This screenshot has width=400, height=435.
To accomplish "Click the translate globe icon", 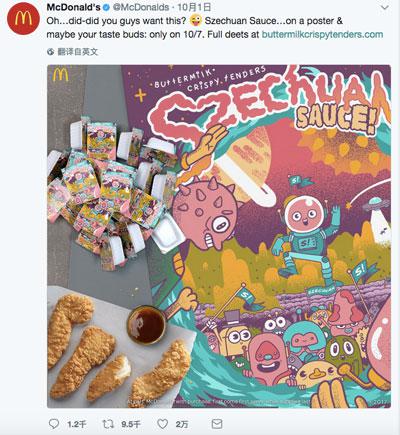I will 51,52.
